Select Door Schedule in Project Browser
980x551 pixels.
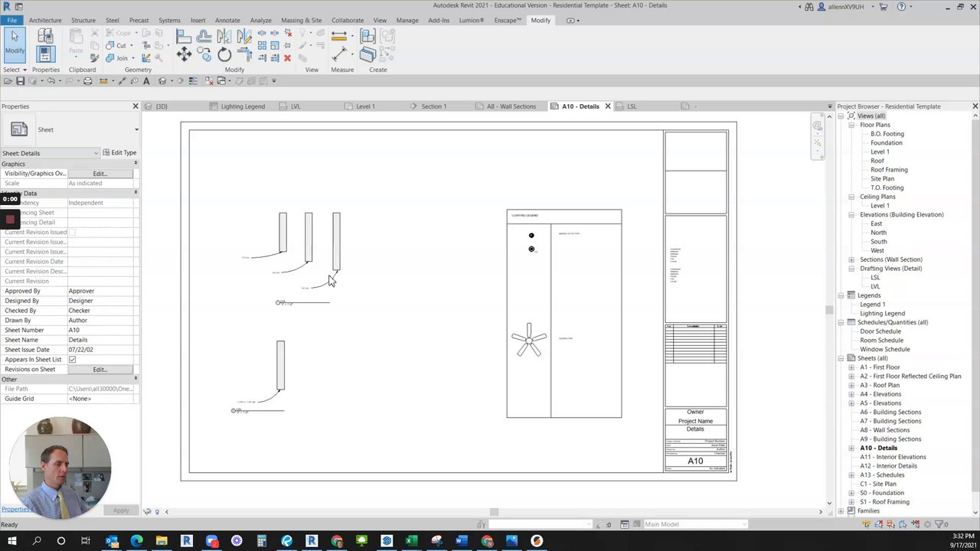click(x=880, y=331)
